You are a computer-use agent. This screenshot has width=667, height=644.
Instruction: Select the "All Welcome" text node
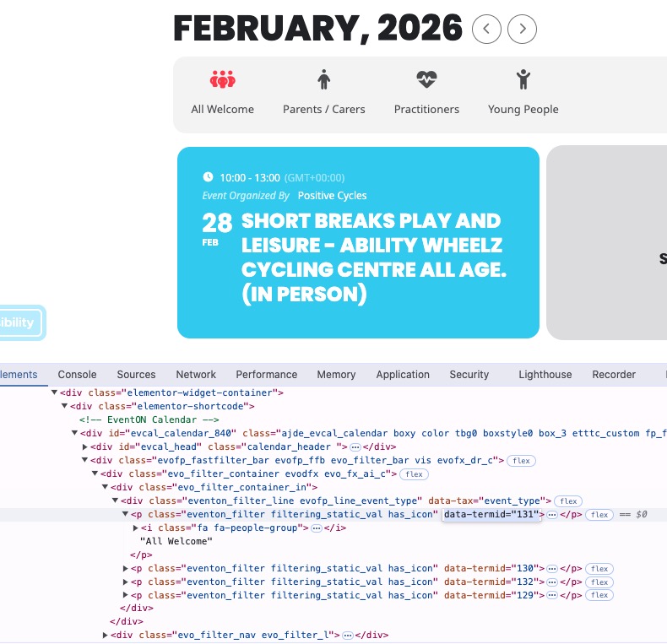(176, 541)
